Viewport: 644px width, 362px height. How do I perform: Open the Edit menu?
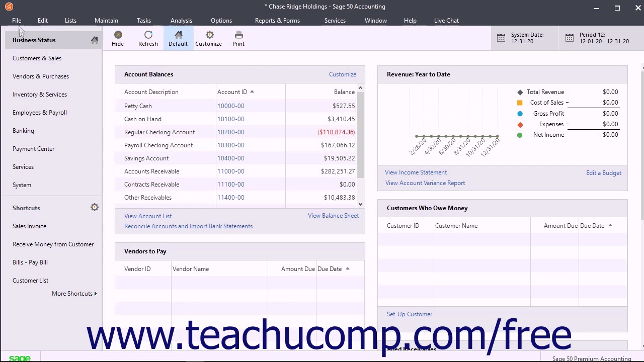coord(43,21)
